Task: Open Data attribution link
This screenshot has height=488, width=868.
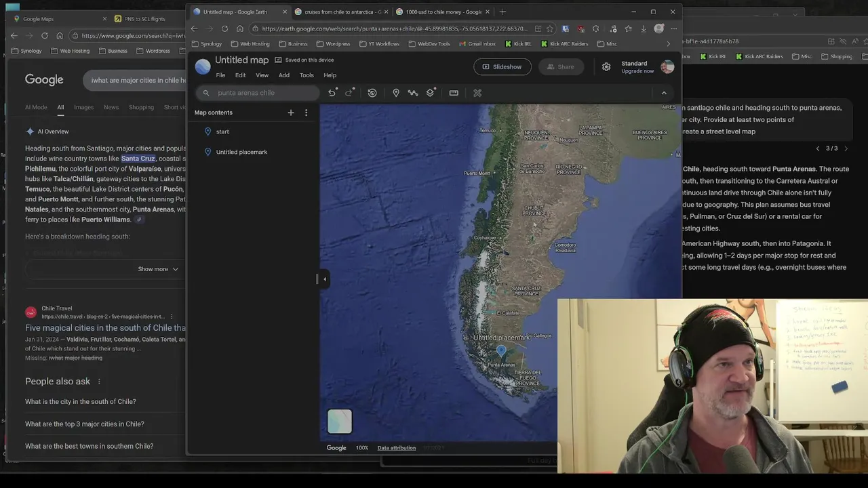Action: pos(397,448)
